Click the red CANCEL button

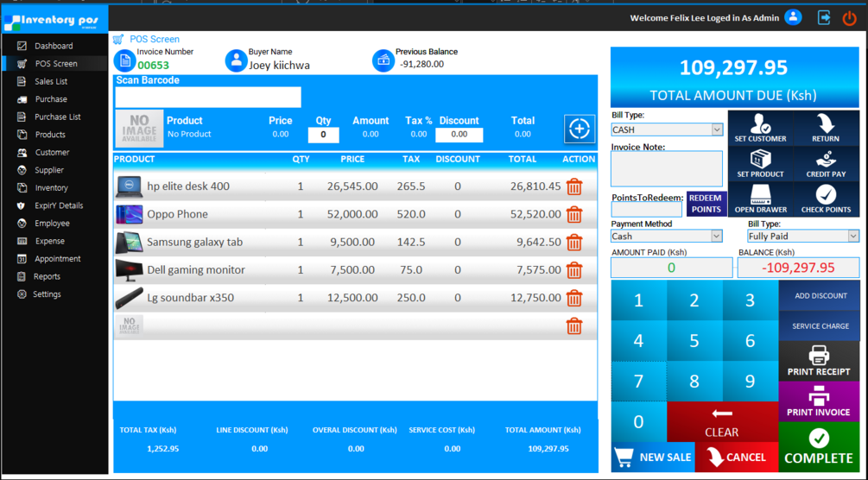tap(737, 458)
